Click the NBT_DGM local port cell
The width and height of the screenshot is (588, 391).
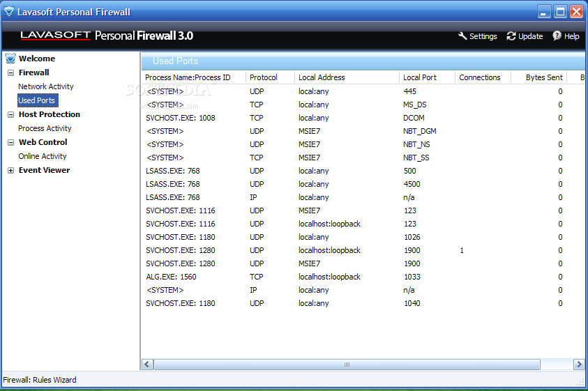(420, 131)
